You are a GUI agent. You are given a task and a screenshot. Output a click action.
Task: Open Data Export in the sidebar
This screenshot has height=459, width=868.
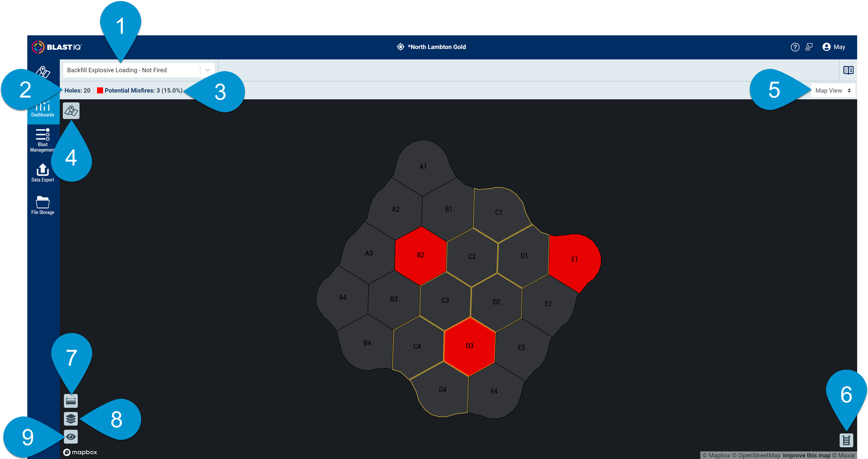tap(43, 173)
